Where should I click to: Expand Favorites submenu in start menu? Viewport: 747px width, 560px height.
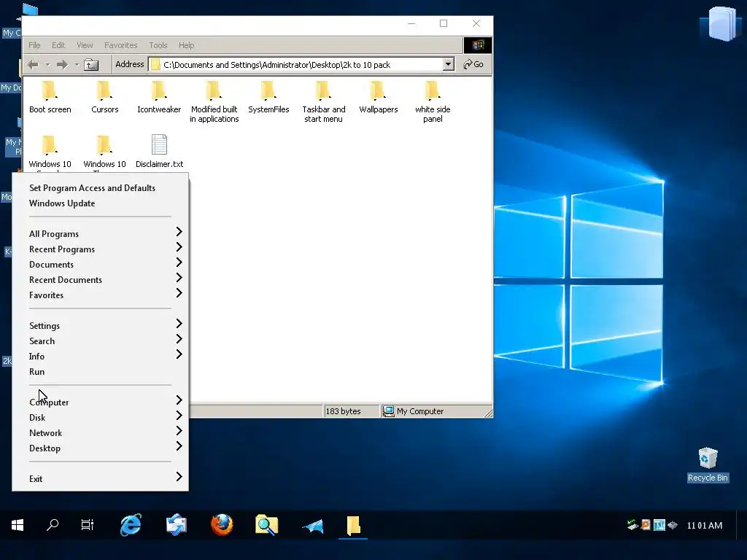coord(100,295)
